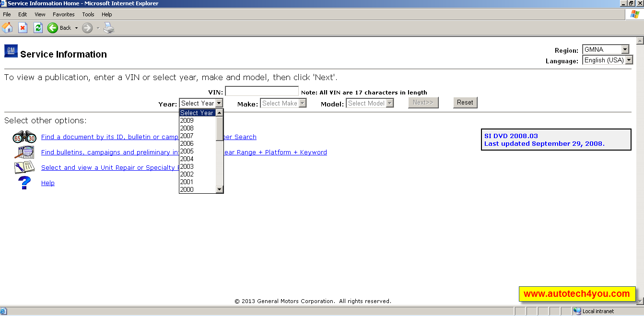Click in the VIN input field
Screen dimensions: 644x316
[262, 91]
